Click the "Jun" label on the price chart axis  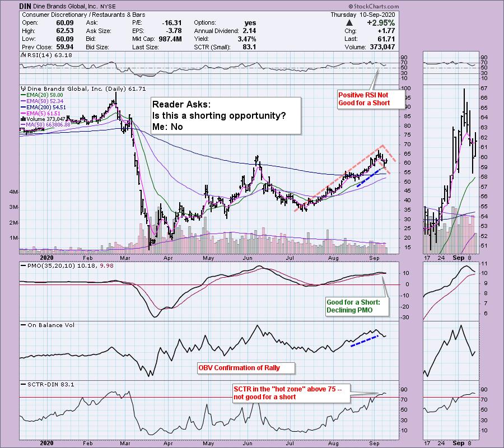click(248, 258)
